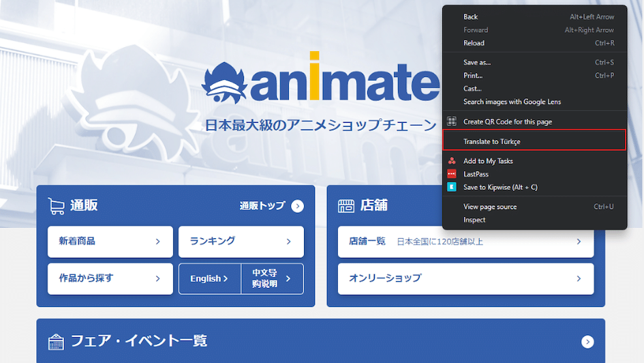Click the circular arrow in フェア・イベント一覧 bar
Image resolution: width=644 pixels, height=363 pixels.
587,342
